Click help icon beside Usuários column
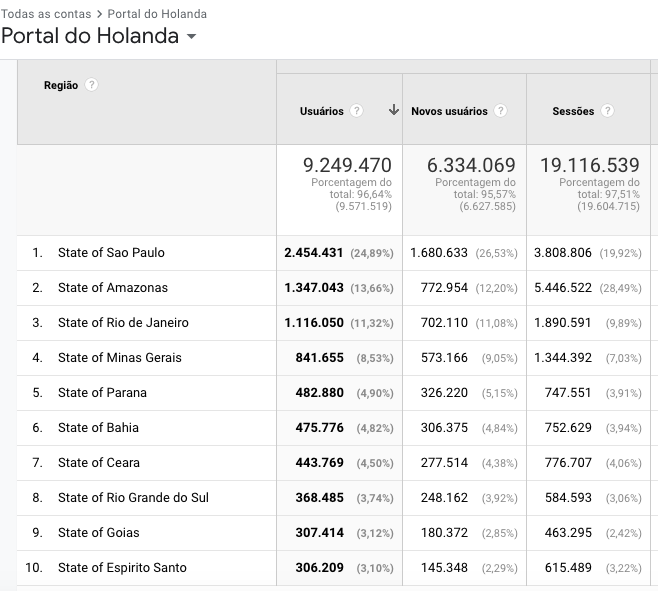658x591 pixels. [357, 111]
